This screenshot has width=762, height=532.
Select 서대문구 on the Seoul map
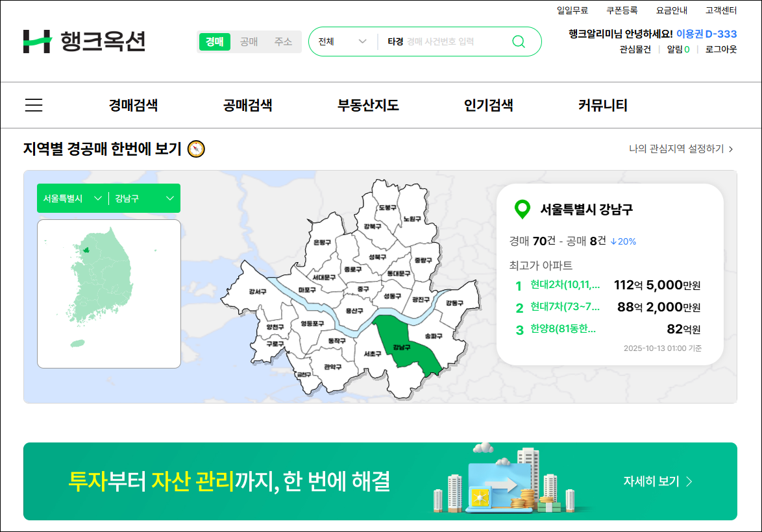coord(324,278)
